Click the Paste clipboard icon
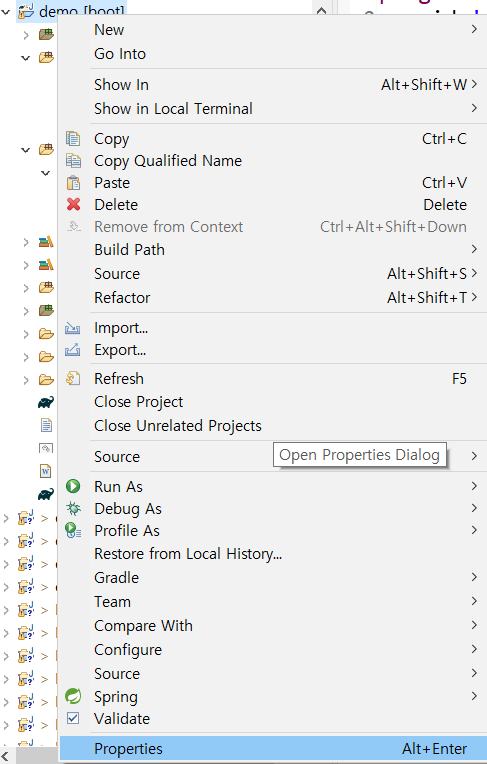Screen dimensions: 487x764 click(x=73, y=183)
